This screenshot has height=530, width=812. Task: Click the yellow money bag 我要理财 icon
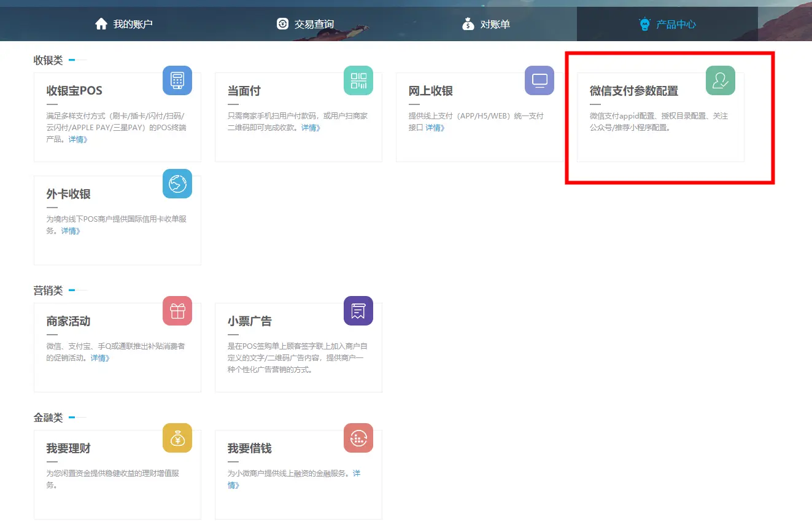[177, 438]
